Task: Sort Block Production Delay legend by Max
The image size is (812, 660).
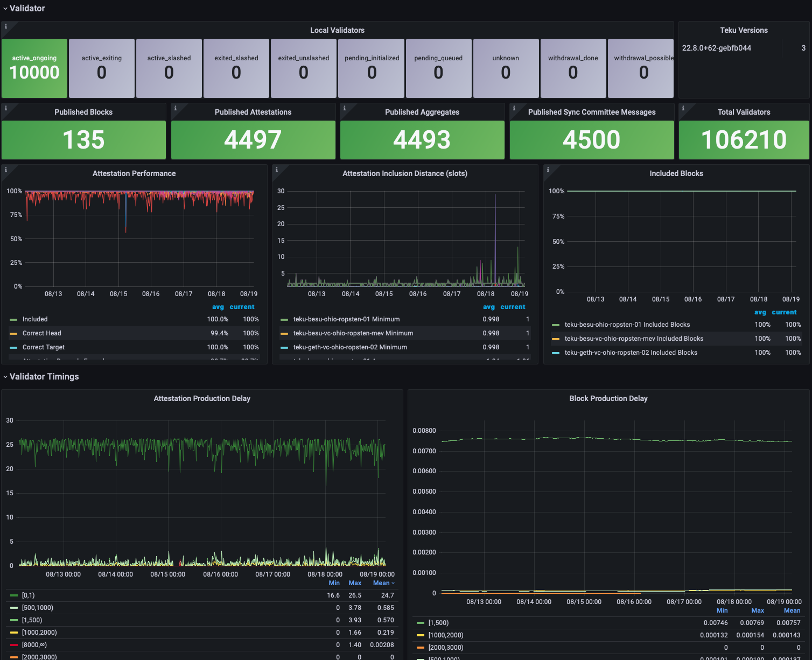Action: coord(757,610)
